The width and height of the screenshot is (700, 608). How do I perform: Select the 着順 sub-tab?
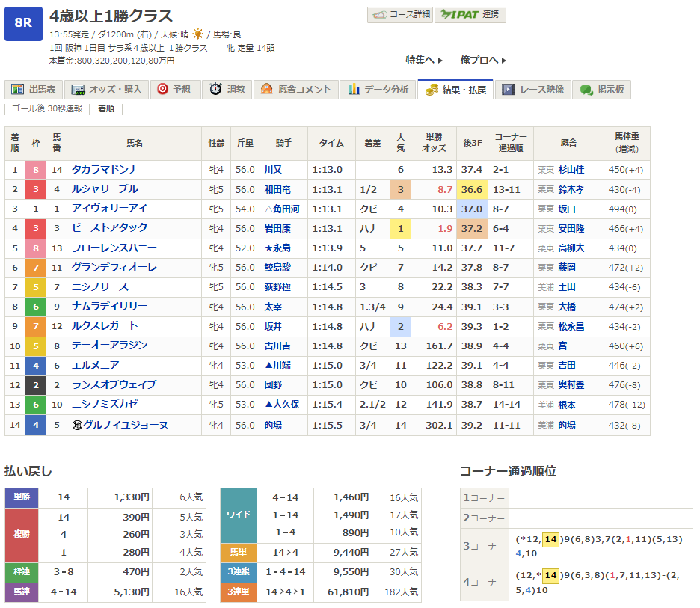[105, 109]
